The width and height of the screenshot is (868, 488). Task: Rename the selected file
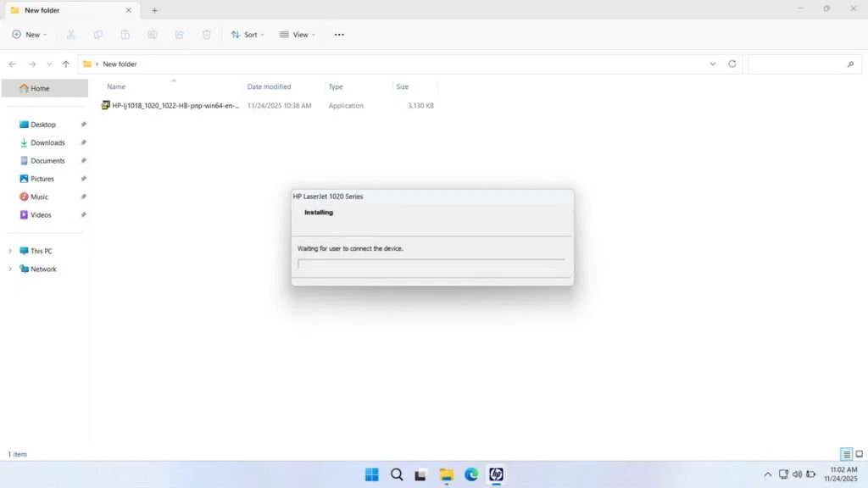coord(152,34)
